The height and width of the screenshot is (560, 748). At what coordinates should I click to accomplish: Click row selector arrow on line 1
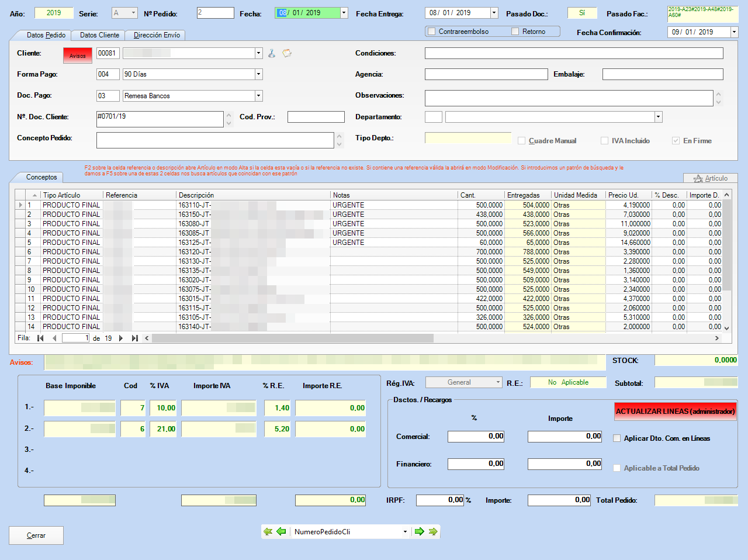click(20, 205)
